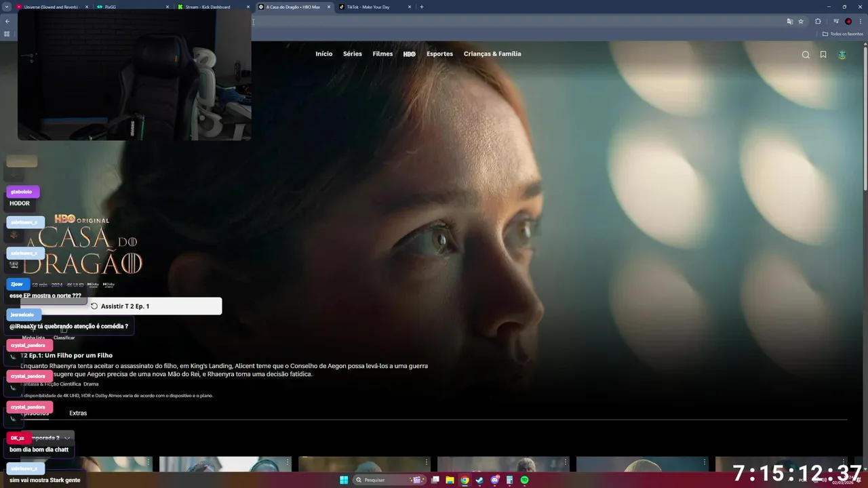This screenshot has height=488, width=868.
Task: Open Crianças & Família section
Action: (x=492, y=54)
